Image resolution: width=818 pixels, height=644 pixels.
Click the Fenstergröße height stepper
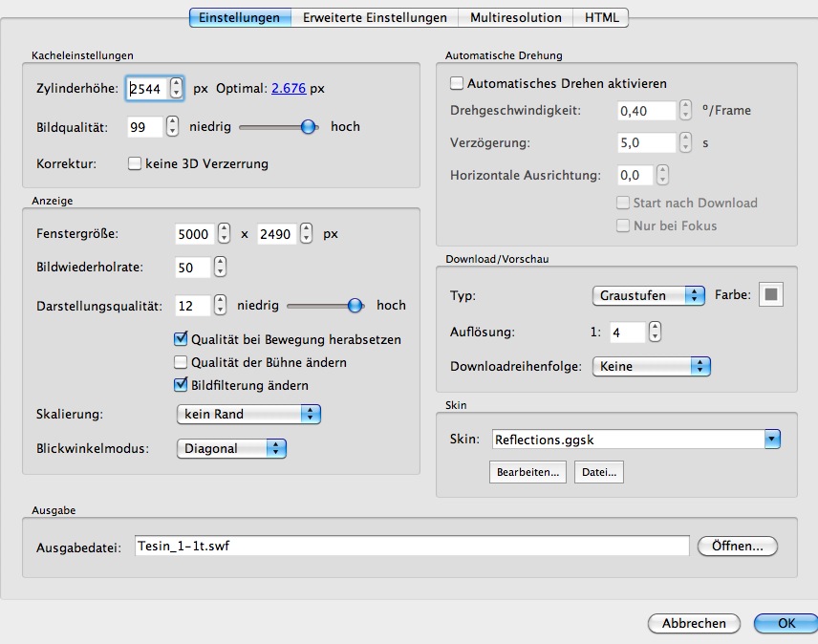(x=306, y=234)
